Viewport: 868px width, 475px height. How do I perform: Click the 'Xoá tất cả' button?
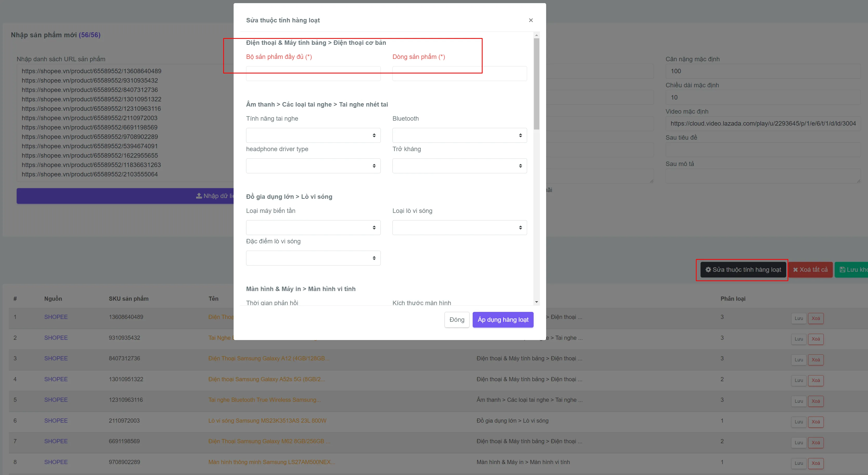tap(810, 270)
